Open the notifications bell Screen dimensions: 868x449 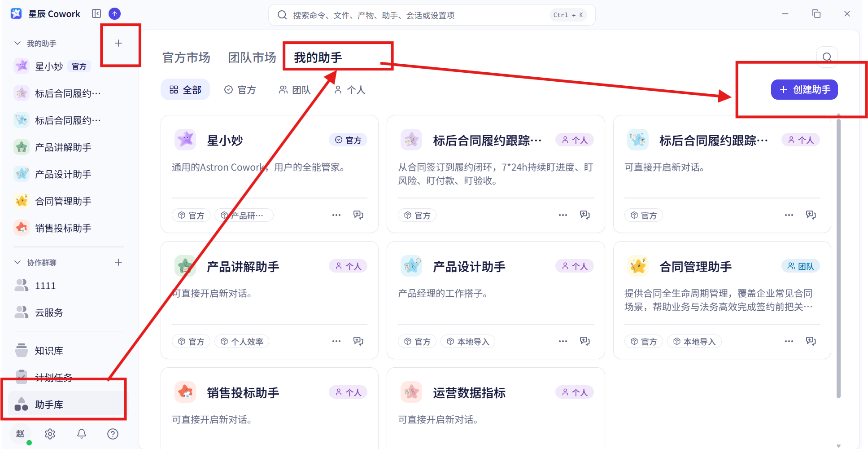click(x=82, y=434)
